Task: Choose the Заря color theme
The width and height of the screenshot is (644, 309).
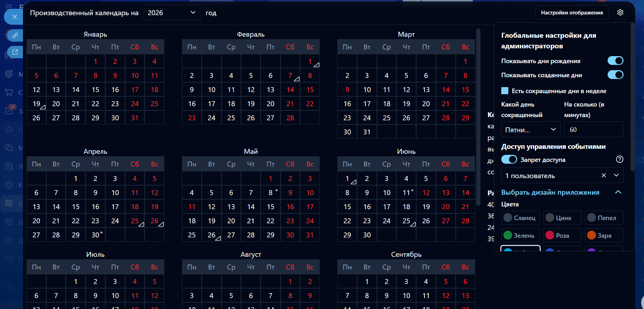Action: [604, 235]
